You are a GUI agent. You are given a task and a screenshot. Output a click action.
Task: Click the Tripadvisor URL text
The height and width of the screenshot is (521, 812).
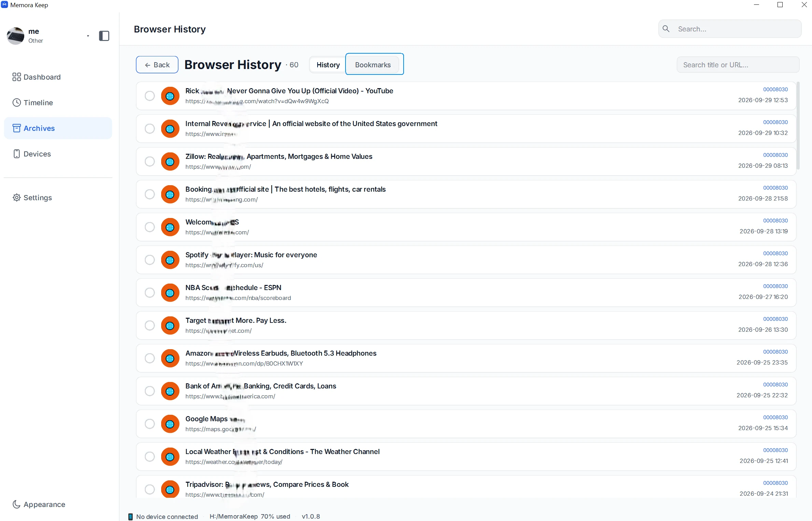coord(225,495)
